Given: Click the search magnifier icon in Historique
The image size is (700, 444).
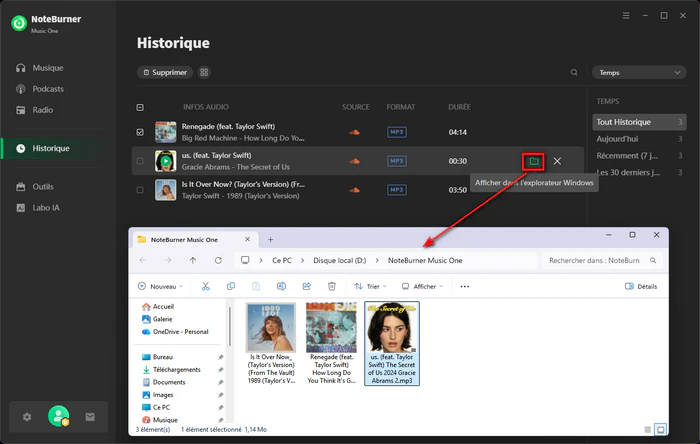Looking at the screenshot, I should point(574,73).
